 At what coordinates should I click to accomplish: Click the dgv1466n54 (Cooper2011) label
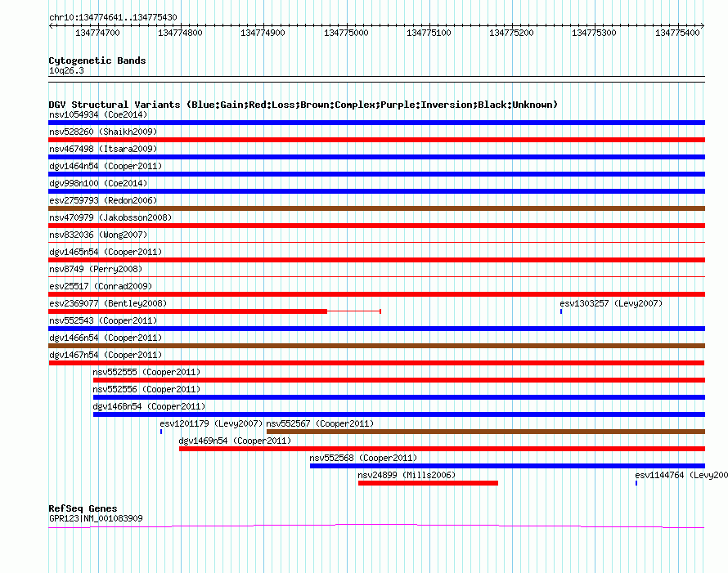click(106, 338)
